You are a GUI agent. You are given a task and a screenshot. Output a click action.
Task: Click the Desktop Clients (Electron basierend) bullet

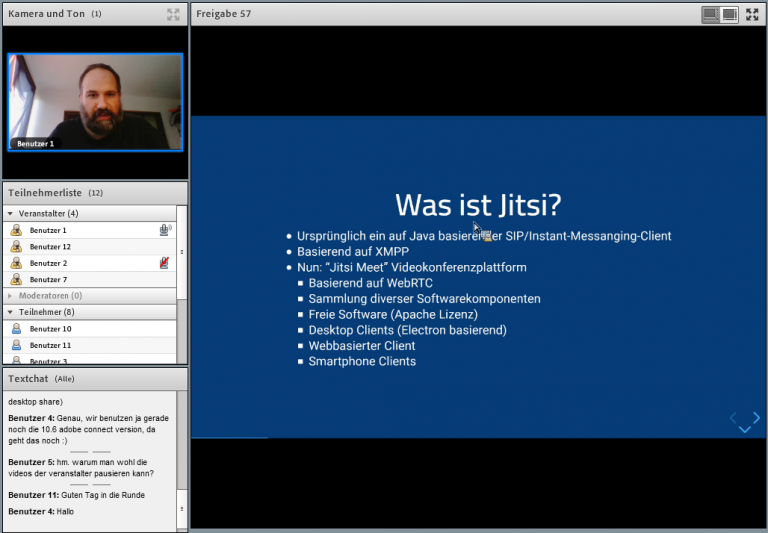408,330
